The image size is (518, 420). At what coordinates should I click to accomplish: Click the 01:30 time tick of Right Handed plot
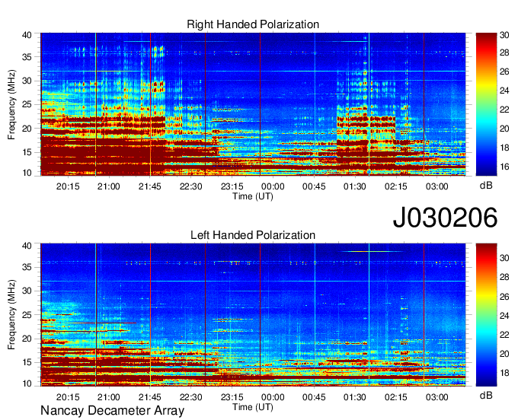pos(355,186)
